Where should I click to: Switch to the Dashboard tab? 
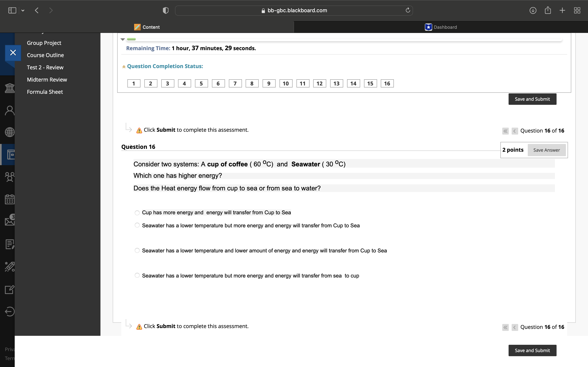441,27
